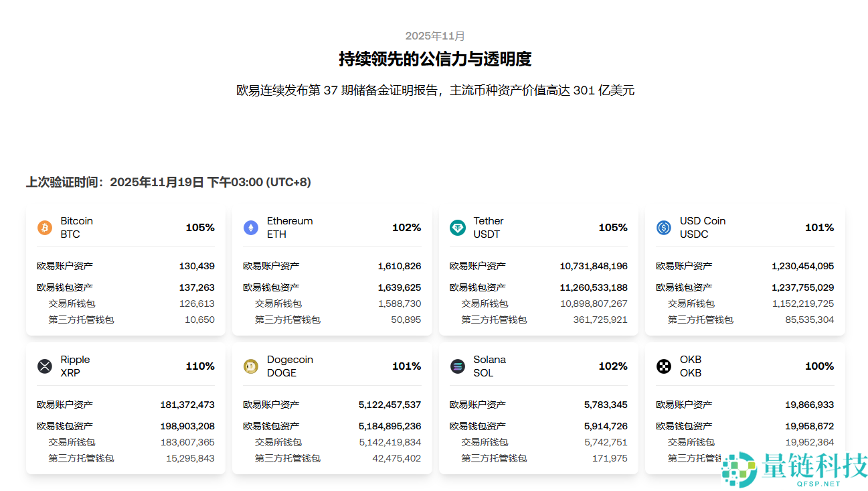
Task: Click Tether custody wallet value 361,725,921
Action: [600, 320]
